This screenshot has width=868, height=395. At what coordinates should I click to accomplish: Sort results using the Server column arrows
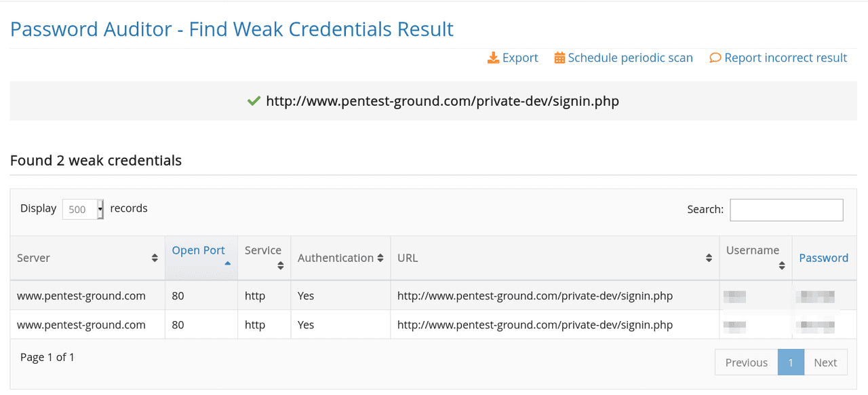click(x=155, y=258)
